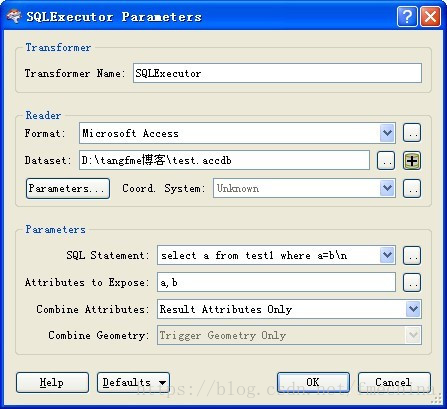447x409 pixels.
Task: Click the Help button
Action: pyautogui.click(x=52, y=382)
